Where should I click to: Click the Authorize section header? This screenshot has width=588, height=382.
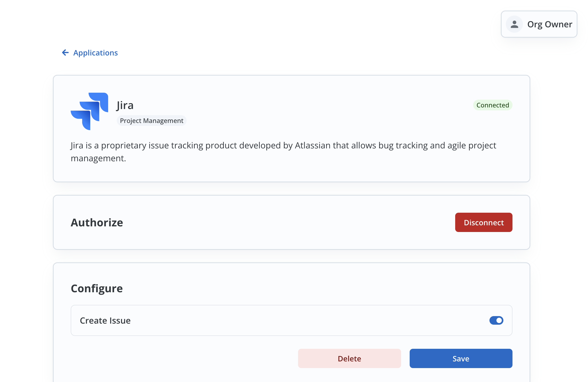pyautogui.click(x=97, y=222)
